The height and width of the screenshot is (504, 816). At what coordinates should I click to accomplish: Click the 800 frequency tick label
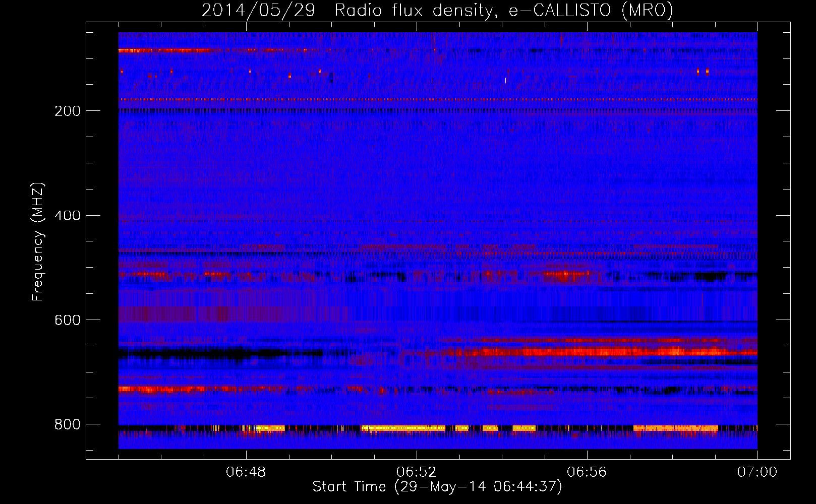click(x=68, y=424)
